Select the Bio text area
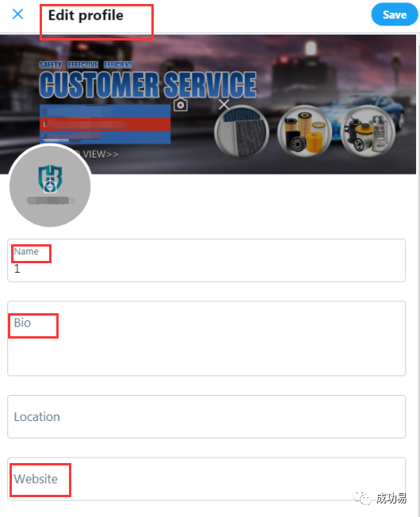 tap(207, 339)
